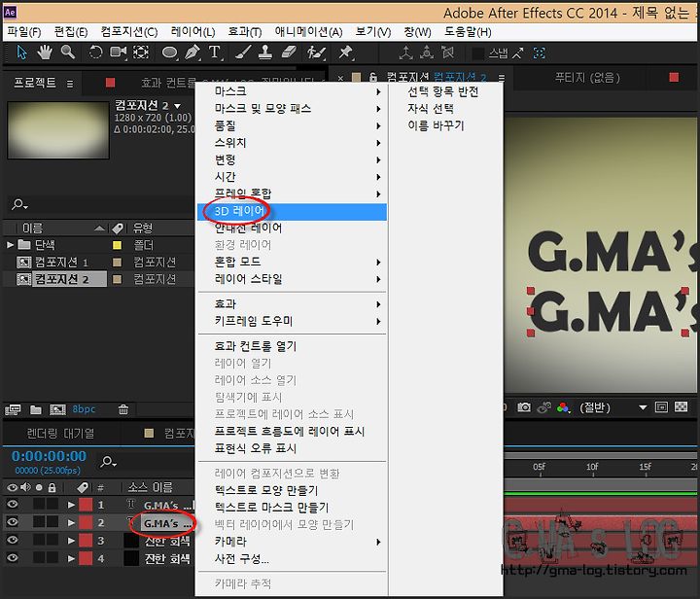
Task: Click the View Axis Mode icon
Action: (x=448, y=53)
